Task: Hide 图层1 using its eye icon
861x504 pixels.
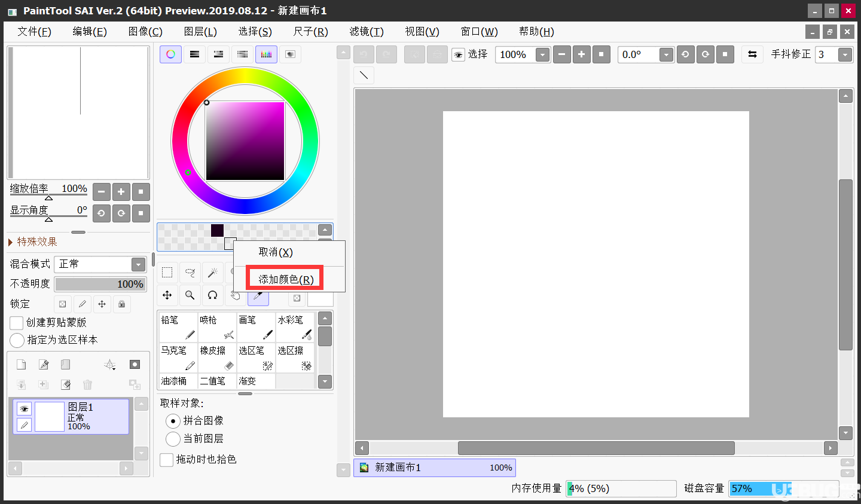Action: [x=24, y=409]
